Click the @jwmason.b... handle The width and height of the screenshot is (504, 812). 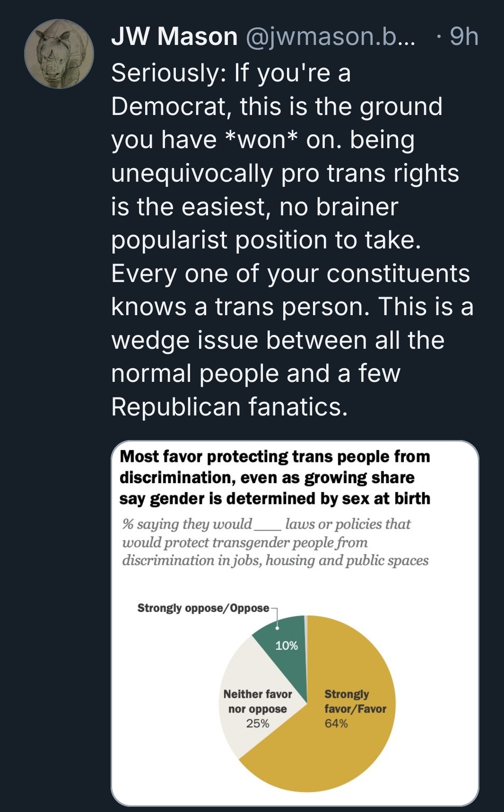pos(330,36)
